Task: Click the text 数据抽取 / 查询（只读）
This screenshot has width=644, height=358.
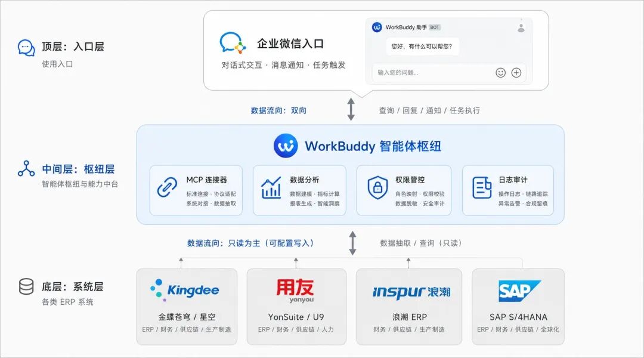Action: 421,243
